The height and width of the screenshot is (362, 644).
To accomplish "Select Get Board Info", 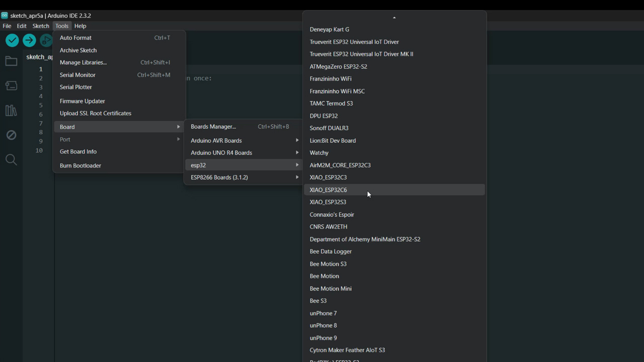I will [119, 151].
